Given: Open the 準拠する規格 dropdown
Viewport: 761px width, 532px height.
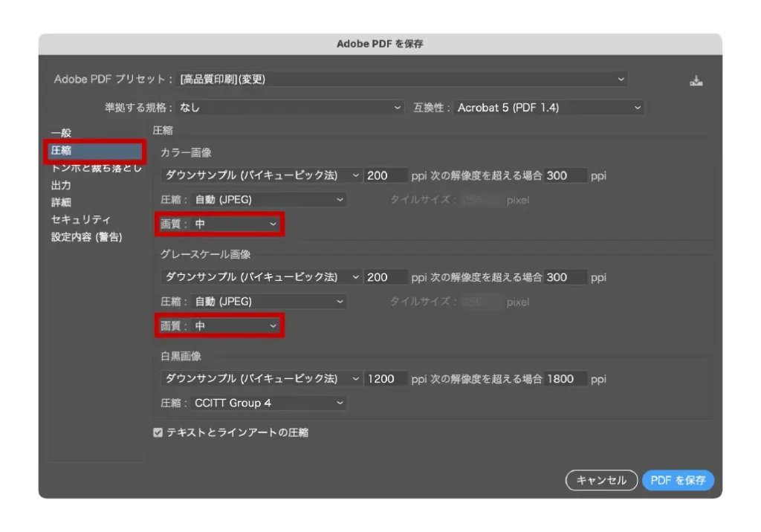Looking at the screenshot, I should [x=289, y=108].
